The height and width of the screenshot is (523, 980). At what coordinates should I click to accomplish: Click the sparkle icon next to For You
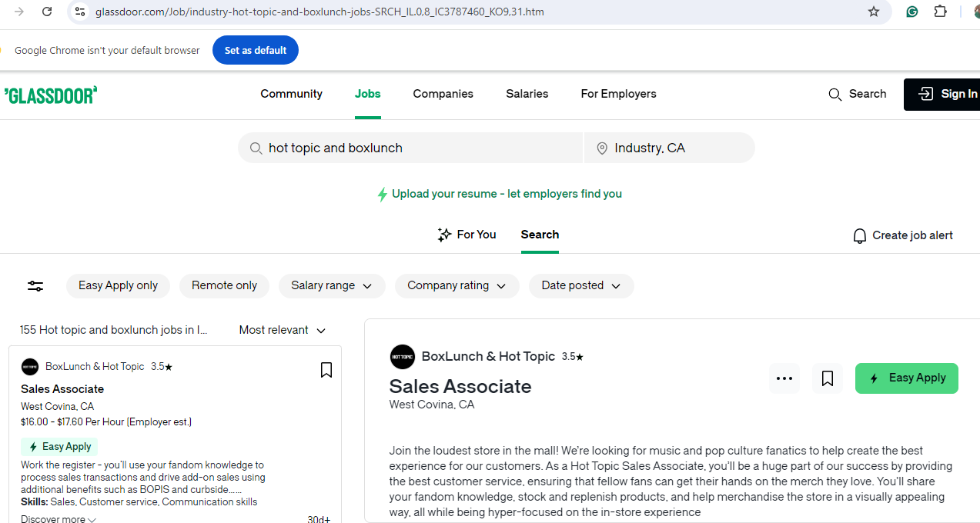point(444,235)
